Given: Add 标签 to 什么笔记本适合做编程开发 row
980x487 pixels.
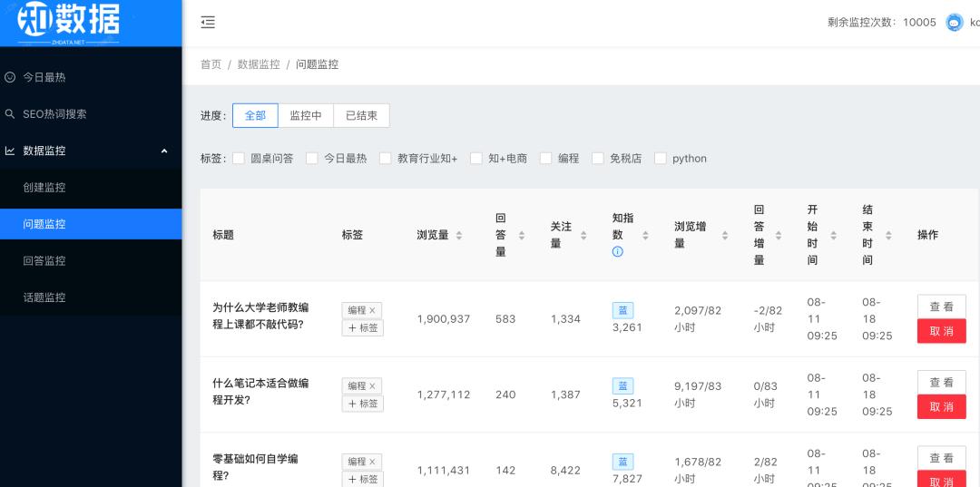Looking at the screenshot, I should coord(362,404).
